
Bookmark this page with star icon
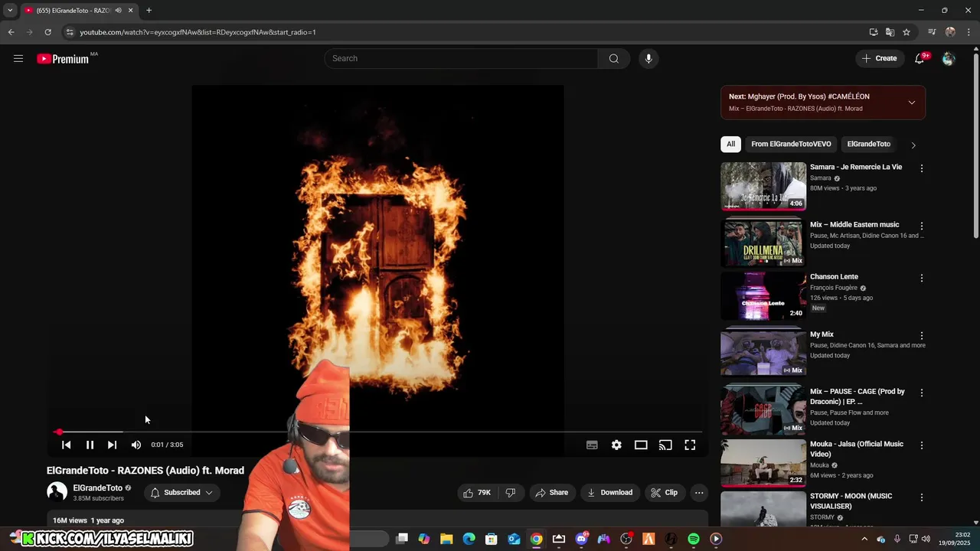(x=906, y=32)
